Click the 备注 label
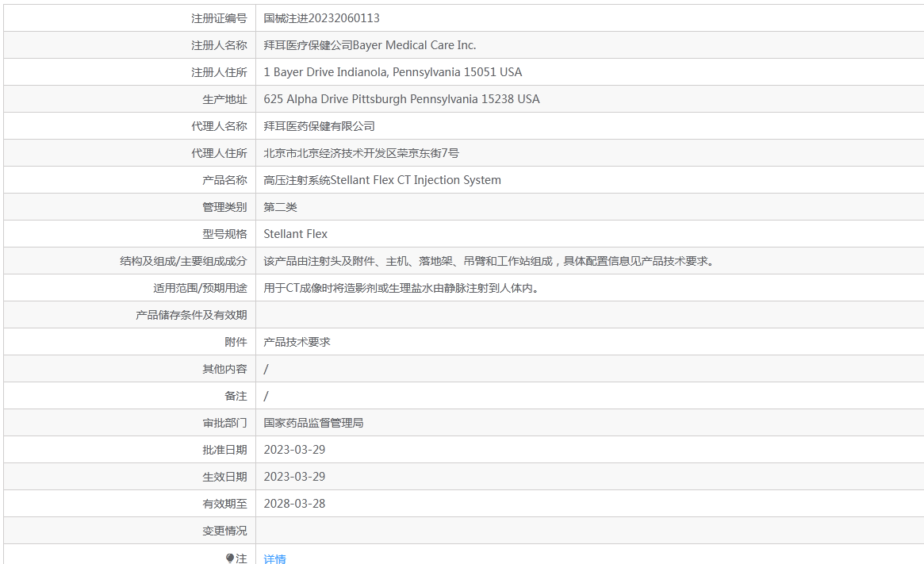This screenshot has width=924, height=564. (236, 396)
